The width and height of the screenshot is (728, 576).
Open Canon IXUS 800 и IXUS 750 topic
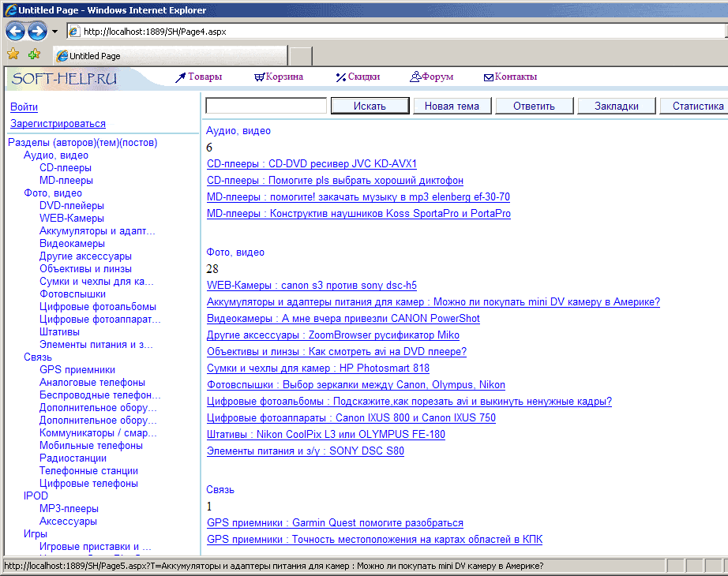(351, 417)
